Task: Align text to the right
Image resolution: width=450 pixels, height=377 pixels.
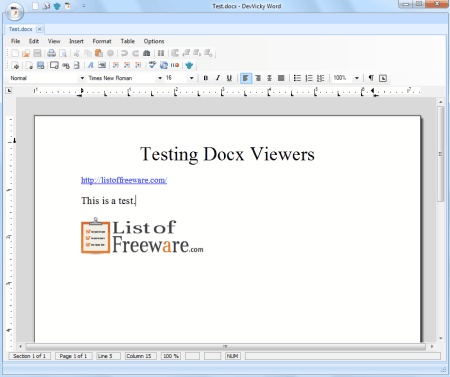Action: pos(258,78)
